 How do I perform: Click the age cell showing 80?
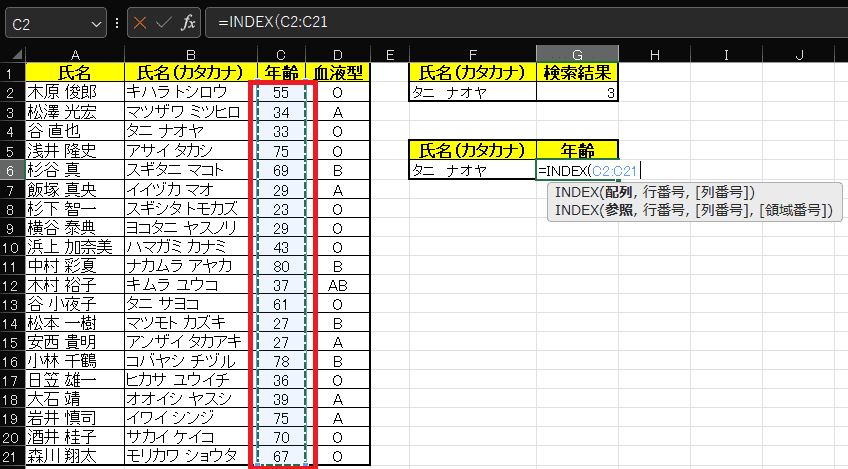[x=282, y=267]
